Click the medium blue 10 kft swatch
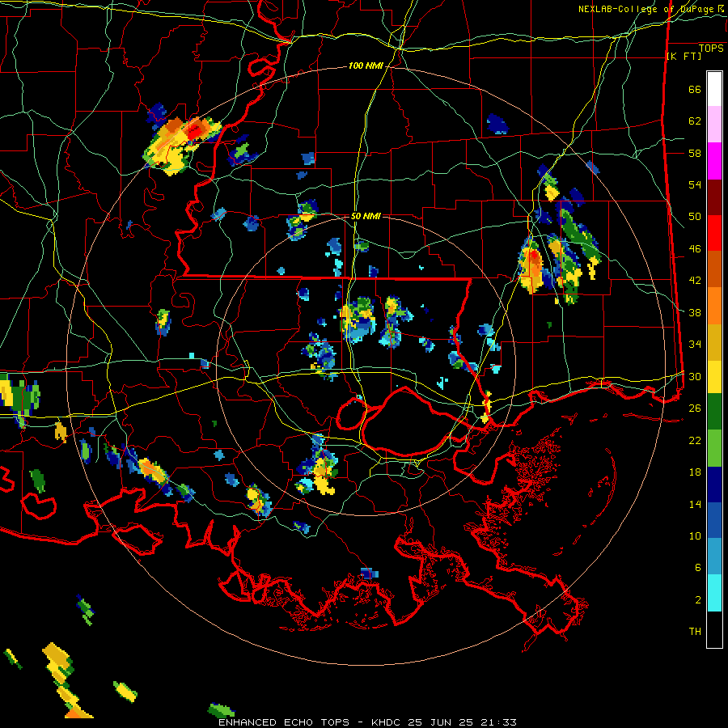The width and height of the screenshot is (728, 728). coord(714,521)
